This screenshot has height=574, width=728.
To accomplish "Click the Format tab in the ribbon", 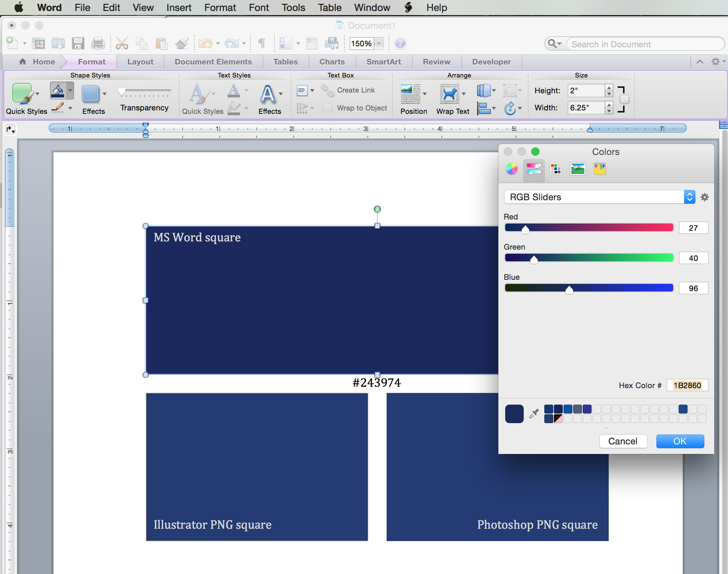I will point(91,61).
